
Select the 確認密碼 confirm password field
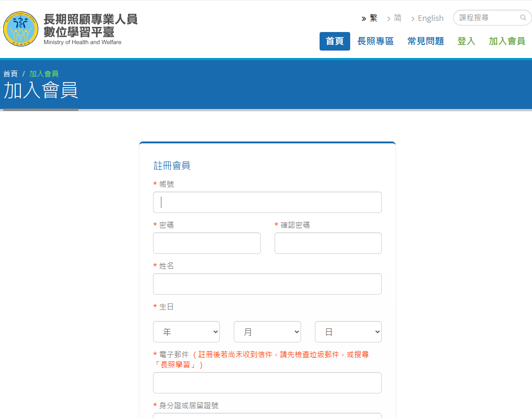[328, 243]
